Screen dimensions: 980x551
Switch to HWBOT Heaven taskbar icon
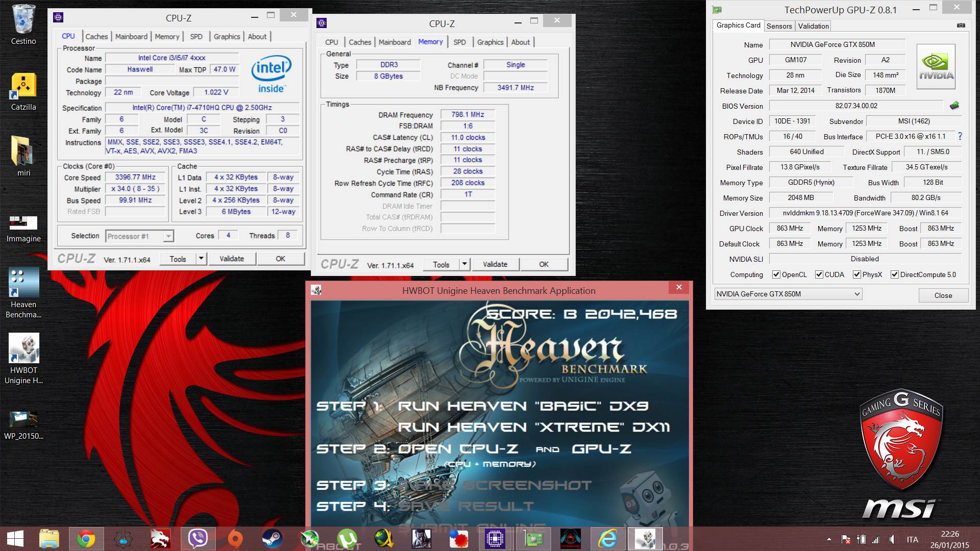(x=645, y=539)
